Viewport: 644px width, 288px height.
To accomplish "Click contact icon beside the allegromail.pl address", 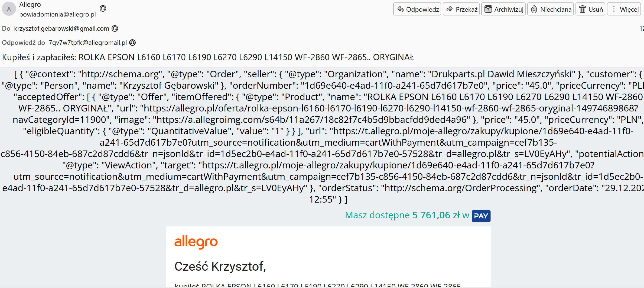I will pyautogui.click(x=132, y=43).
